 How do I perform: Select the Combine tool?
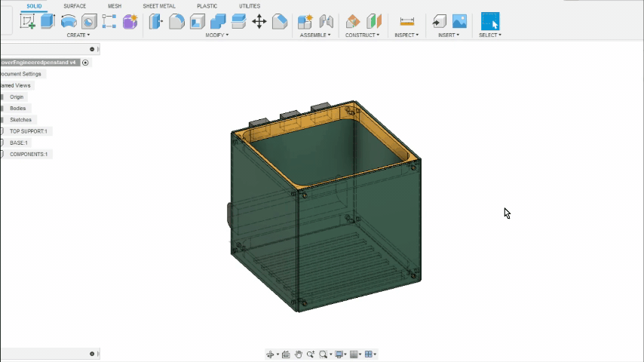pos(218,21)
